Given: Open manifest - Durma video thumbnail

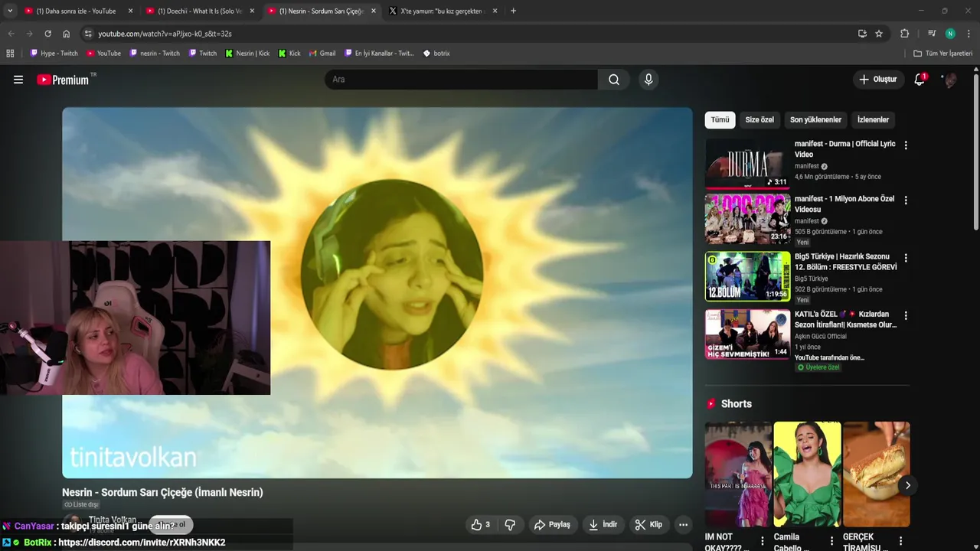Looking at the screenshot, I should 747,163.
